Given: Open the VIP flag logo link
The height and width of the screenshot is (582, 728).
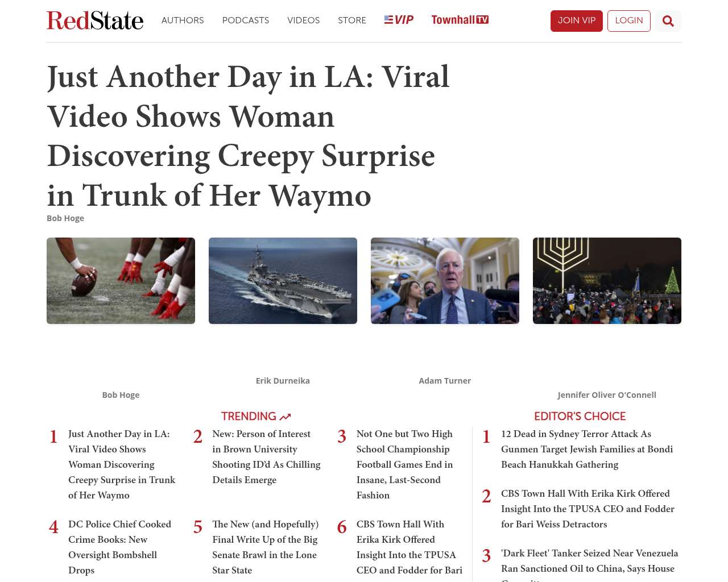Looking at the screenshot, I should click(x=399, y=20).
